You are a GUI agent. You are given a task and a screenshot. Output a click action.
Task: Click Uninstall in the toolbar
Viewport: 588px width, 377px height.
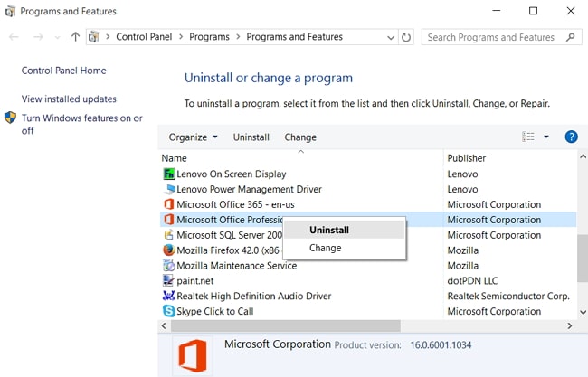pyautogui.click(x=251, y=137)
